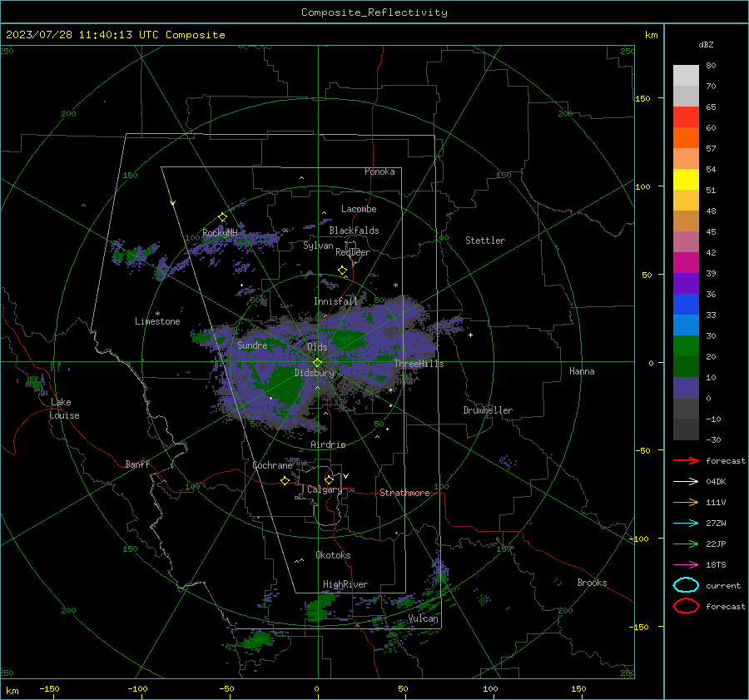Image resolution: width=749 pixels, height=700 pixels.
Task: Select the 80 dBZ color swatch
Action: point(686,75)
